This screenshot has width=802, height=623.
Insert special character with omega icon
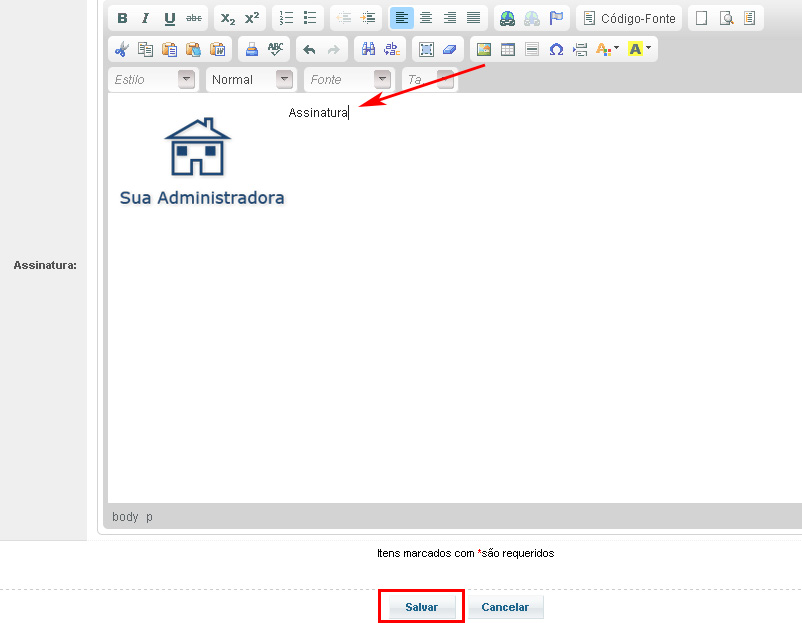click(x=556, y=49)
